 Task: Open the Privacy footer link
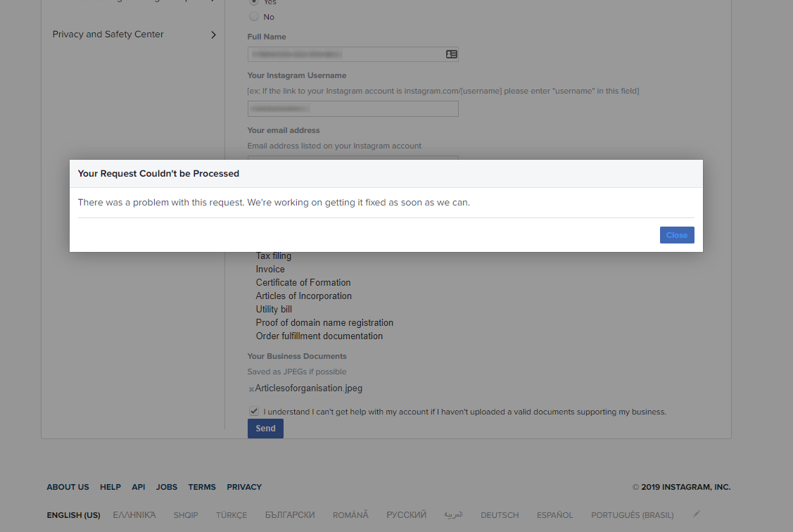(x=244, y=487)
